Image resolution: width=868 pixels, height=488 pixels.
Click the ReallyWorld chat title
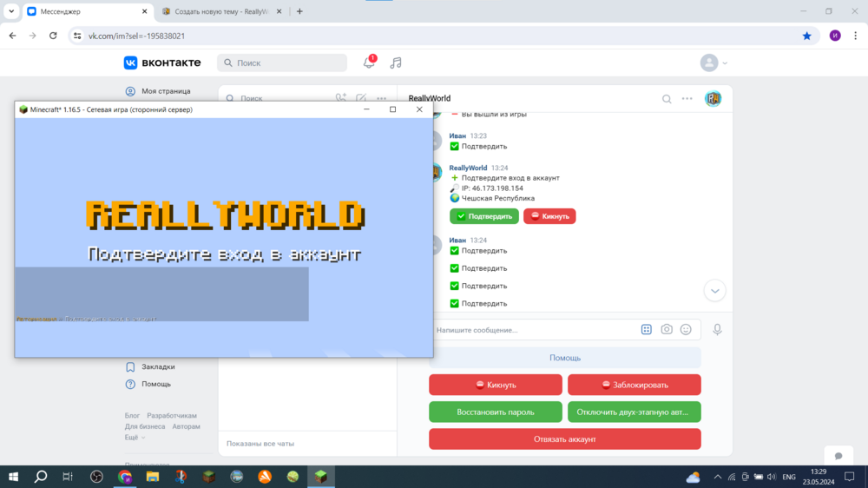(430, 99)
